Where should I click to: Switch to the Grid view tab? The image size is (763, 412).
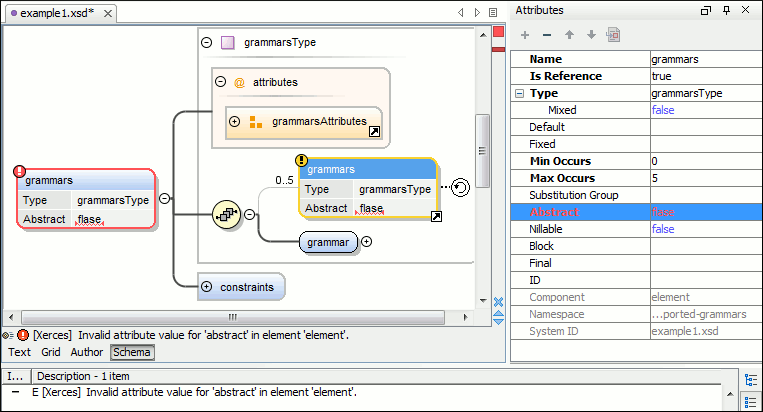(51, 352)
